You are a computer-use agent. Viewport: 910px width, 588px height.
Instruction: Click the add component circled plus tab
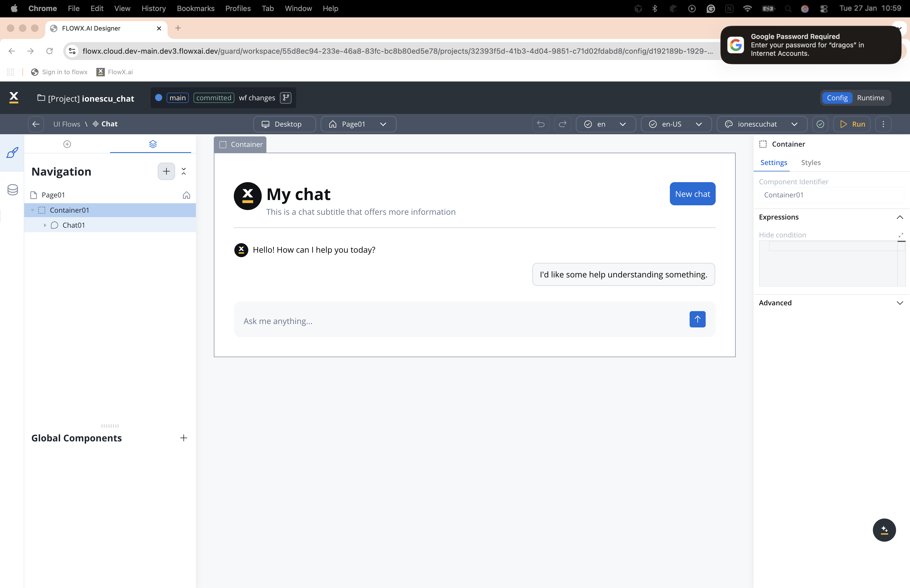pos(67,144)
